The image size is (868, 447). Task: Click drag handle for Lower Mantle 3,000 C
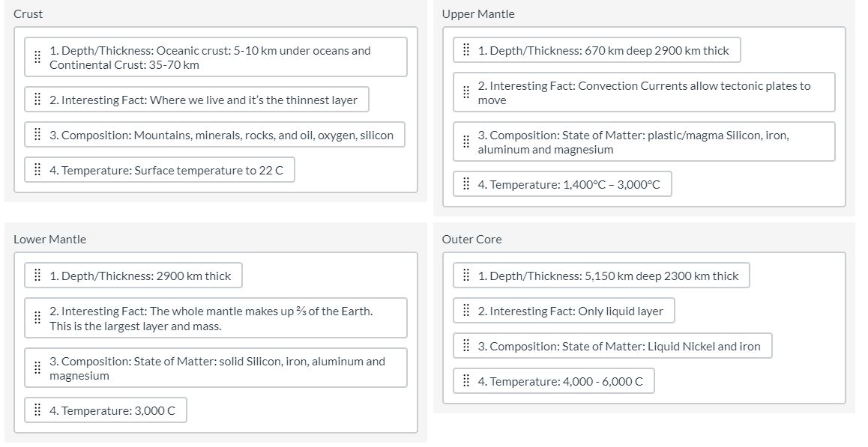[x=37, y=411]
